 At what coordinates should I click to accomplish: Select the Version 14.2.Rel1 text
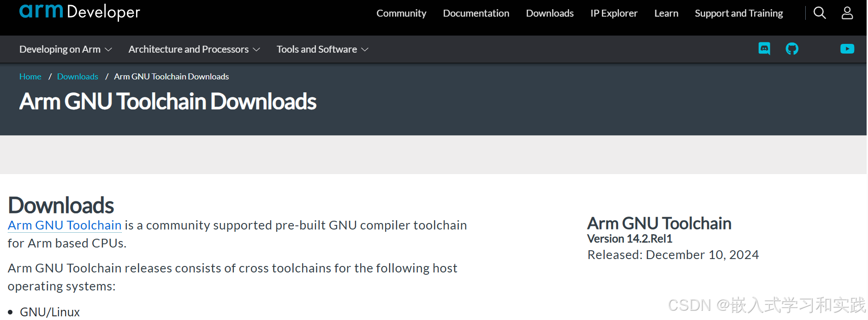630,239
